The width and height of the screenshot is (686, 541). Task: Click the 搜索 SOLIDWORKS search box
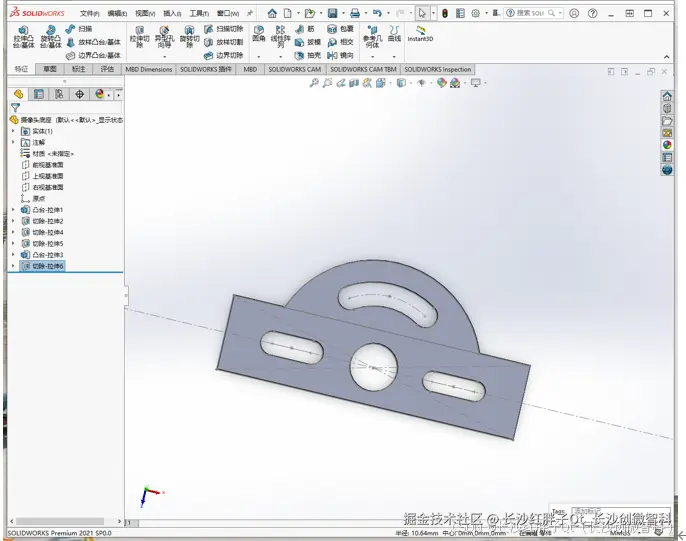pyautogui.click(x=534, y=13)
